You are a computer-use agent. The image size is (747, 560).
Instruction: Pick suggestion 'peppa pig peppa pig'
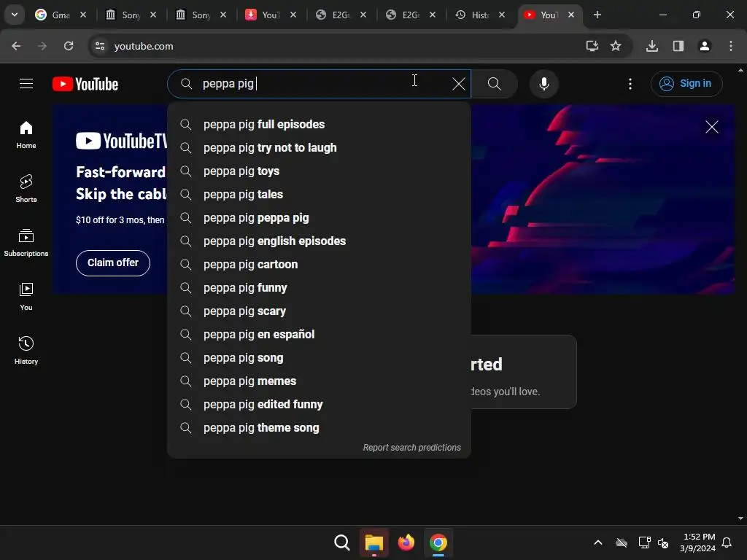click(319, 217)
